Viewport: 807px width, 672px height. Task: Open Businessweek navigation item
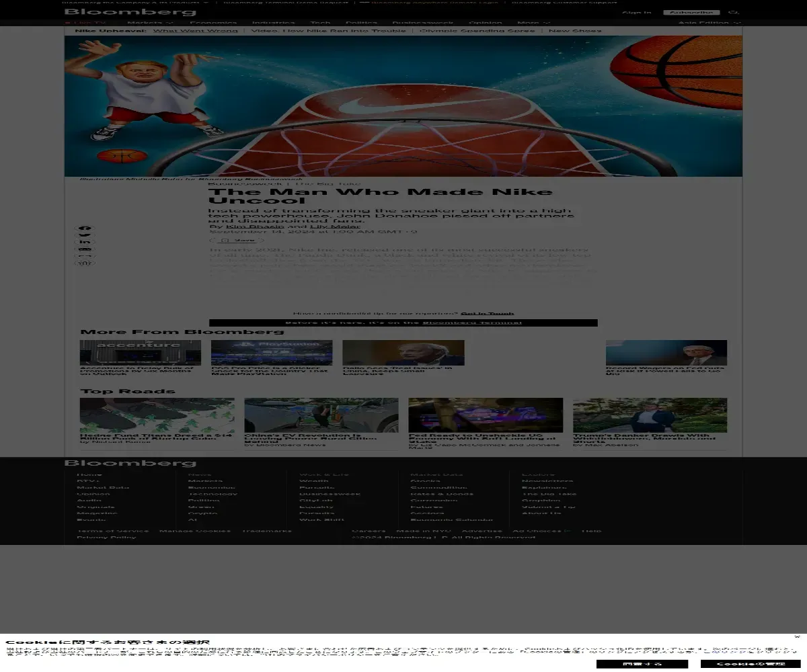click(x=423, y=23)
